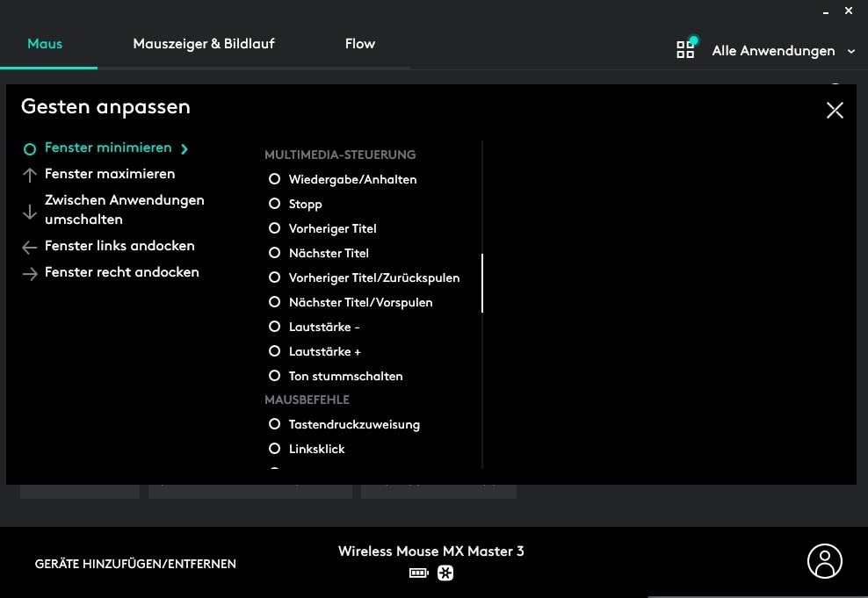Open the Alle Anwendungen dropdown
Image resolution: width=868 pixels, height=598 pixels.
784,51
